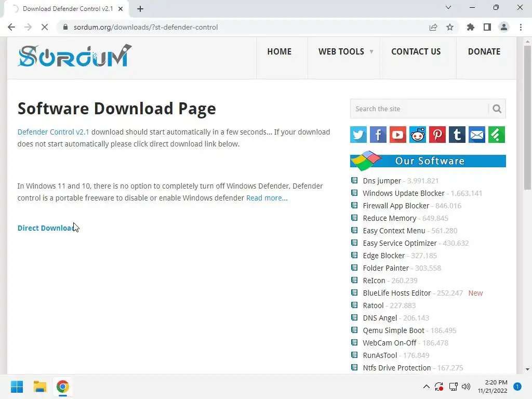Screen dimensions: 532x399
Task: Open the Chrome three-dot menu
Action: tap(521, 27)
